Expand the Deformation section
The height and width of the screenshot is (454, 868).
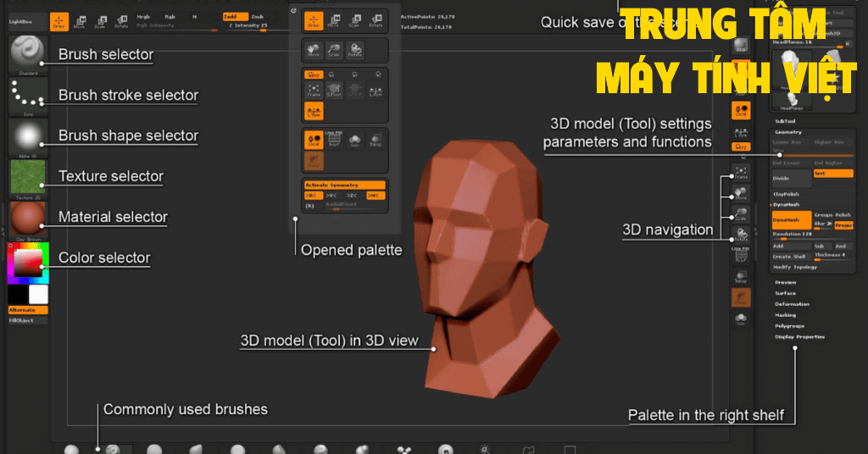[x=793, y=304]
